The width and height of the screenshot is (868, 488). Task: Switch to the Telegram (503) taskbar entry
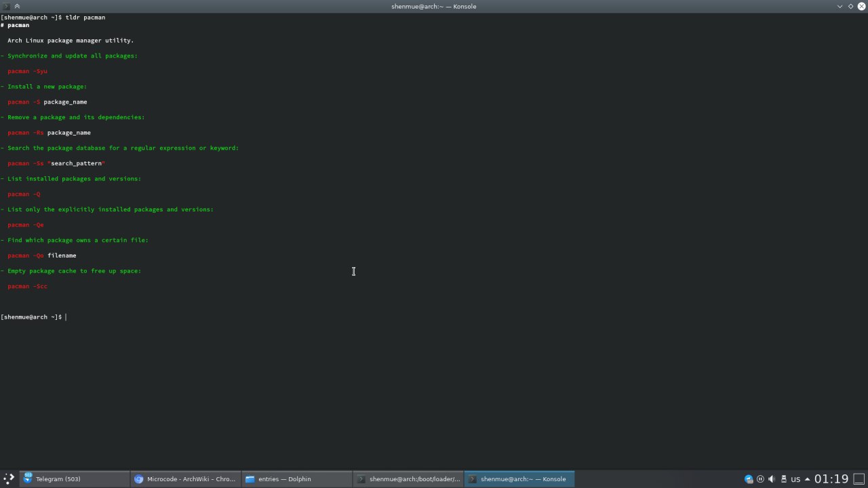pos(74,479)
